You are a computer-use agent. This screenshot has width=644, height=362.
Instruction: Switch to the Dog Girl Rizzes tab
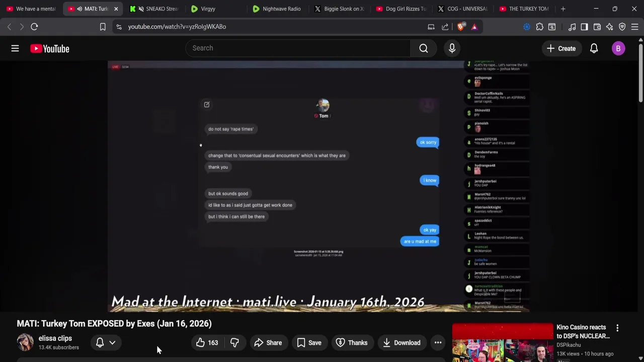[x=401, y=9]
